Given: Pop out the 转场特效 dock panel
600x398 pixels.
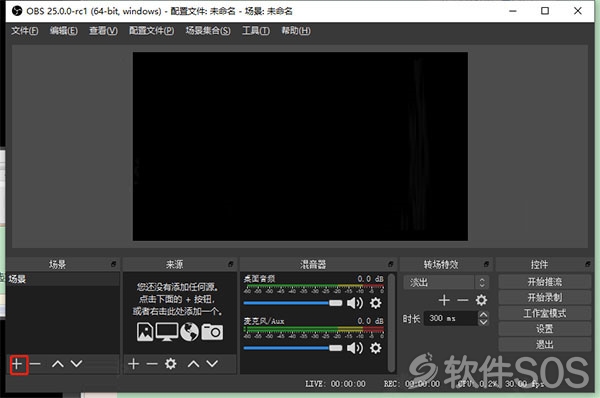Looking at the screenshot, I should (486, 264).
